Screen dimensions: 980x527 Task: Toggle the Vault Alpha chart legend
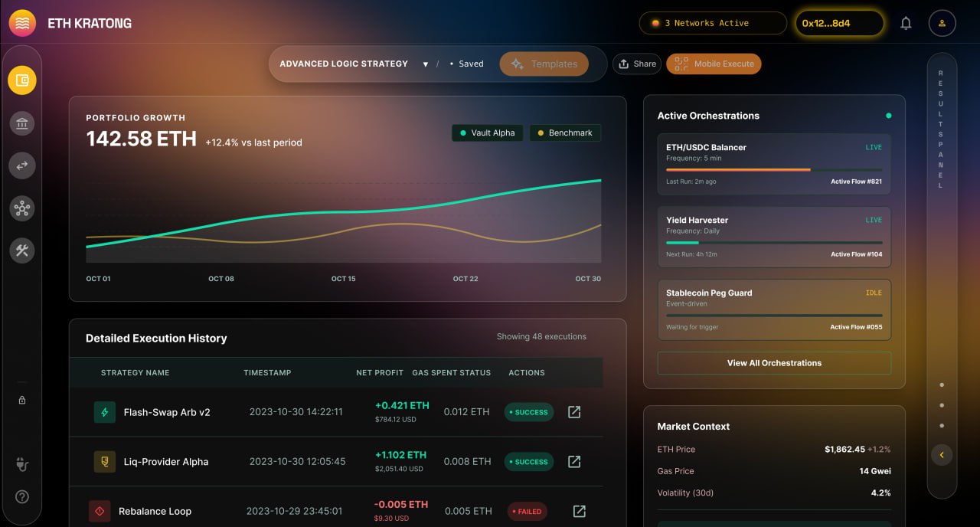pos(487,133)
